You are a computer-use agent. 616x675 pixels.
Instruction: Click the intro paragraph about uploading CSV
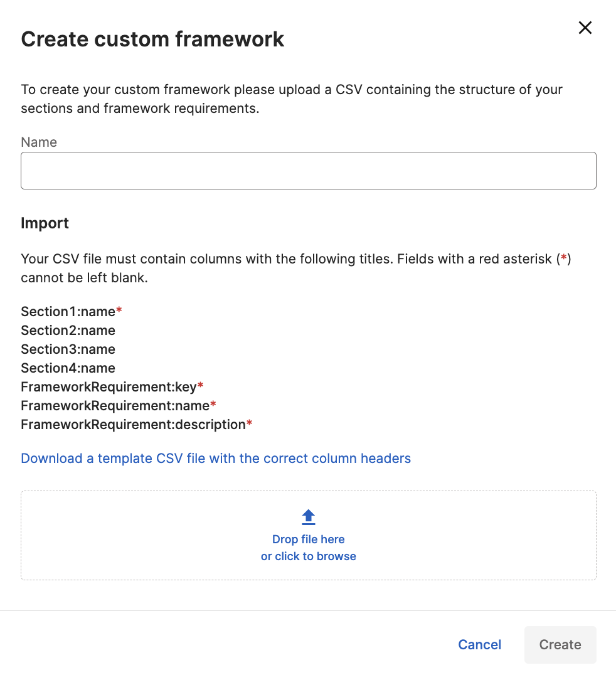(292, 99)
